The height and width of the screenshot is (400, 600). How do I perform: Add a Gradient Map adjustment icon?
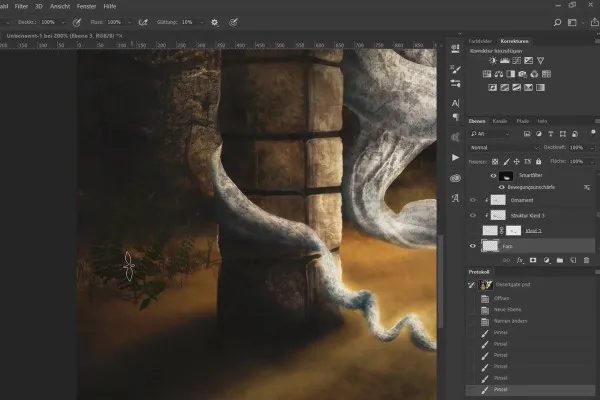(x=540, y=88)
